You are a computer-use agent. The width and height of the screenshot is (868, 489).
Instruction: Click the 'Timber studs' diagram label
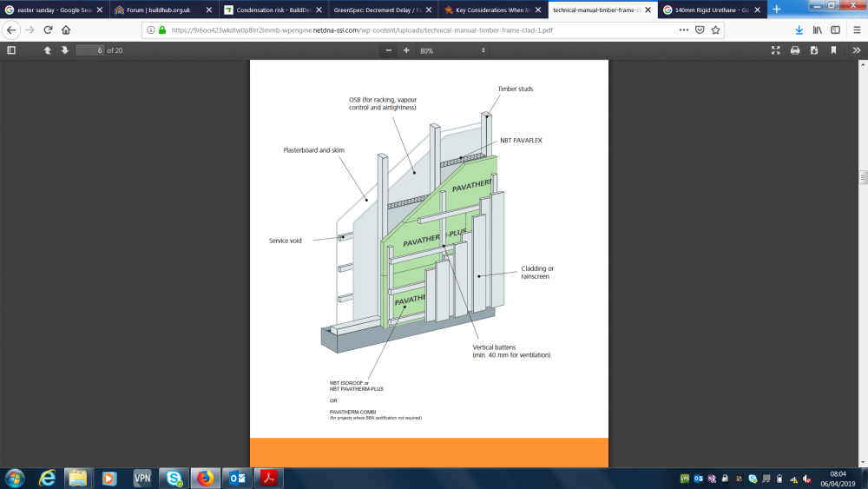[515, 89]
